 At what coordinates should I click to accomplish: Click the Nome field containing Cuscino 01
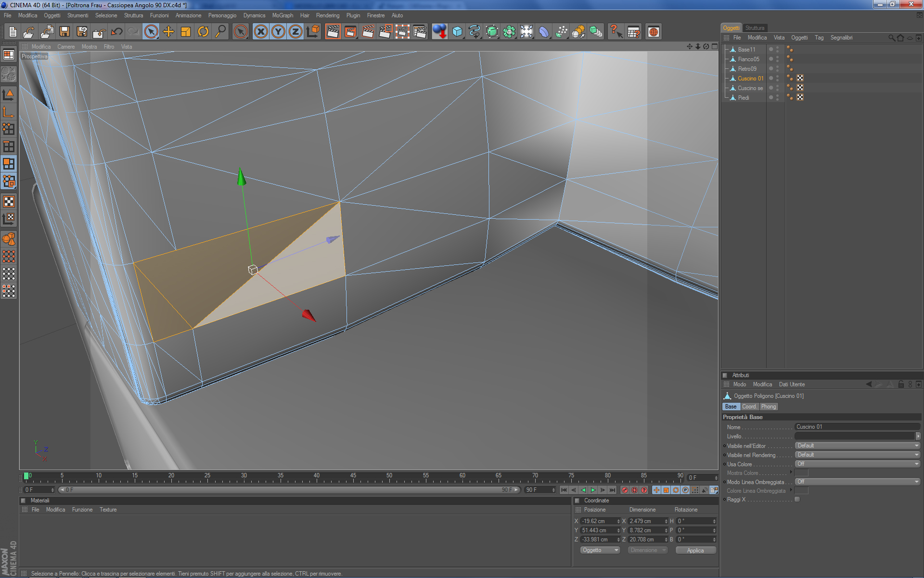tap(857, 427)
